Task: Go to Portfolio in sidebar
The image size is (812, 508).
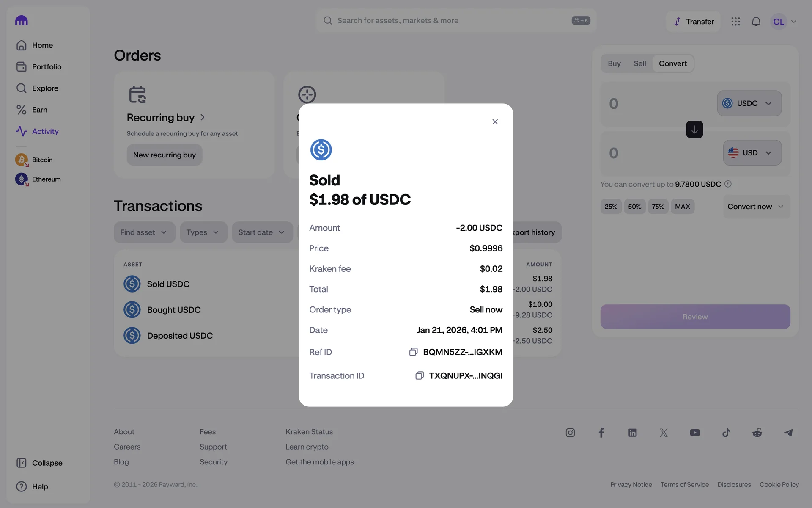Action: [47, 67]
